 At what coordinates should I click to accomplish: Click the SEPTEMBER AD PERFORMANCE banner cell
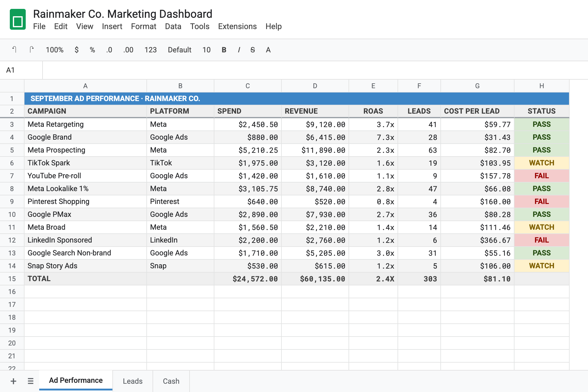pos(297,99)
